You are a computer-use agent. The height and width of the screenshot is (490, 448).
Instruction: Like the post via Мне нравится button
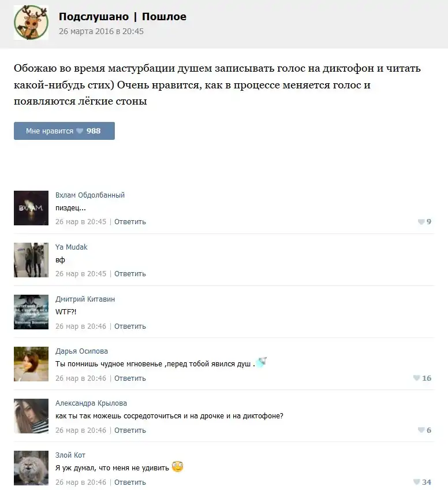click(x=64, y=131)
